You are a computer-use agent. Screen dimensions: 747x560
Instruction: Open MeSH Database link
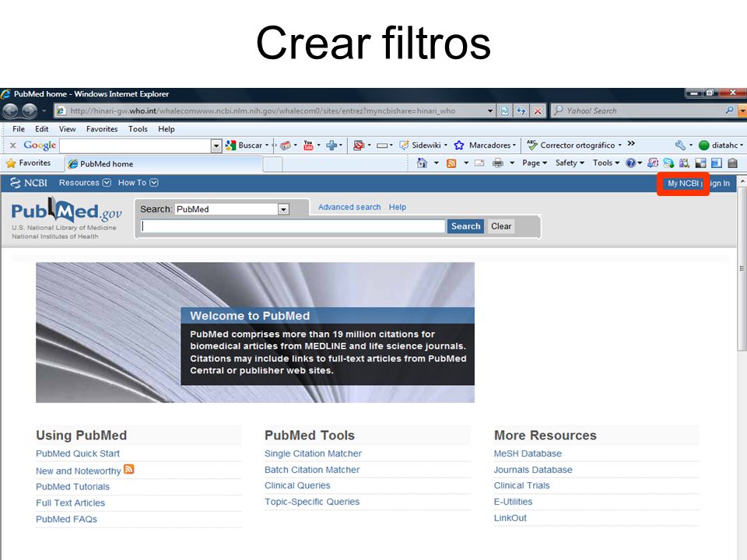528,453
